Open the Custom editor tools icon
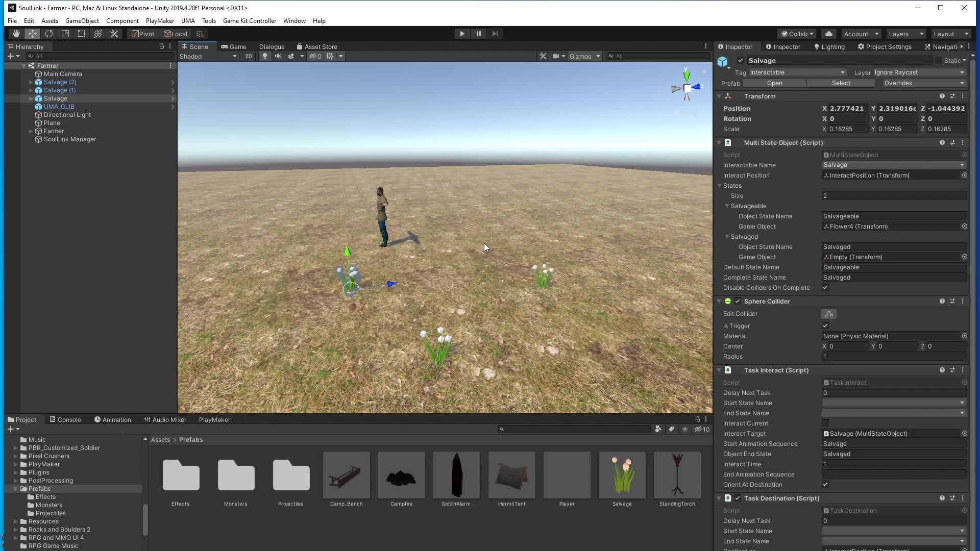 [x=114, y=33]
